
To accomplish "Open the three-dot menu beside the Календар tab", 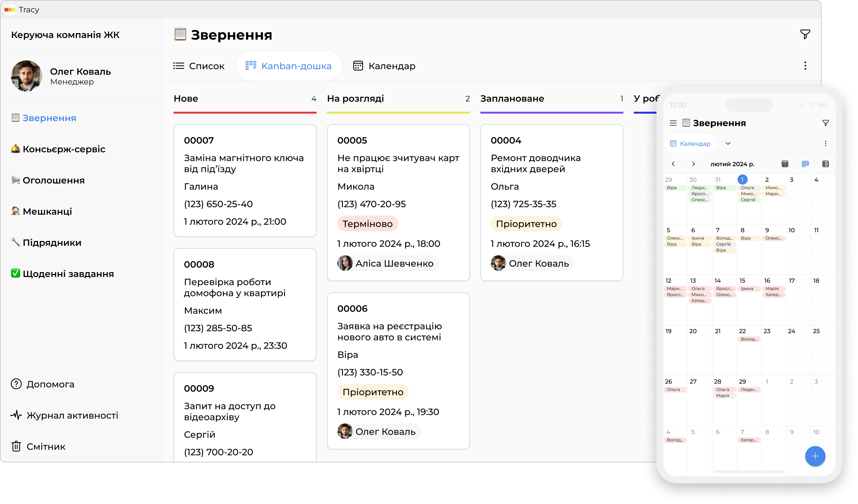I will 805,66.
